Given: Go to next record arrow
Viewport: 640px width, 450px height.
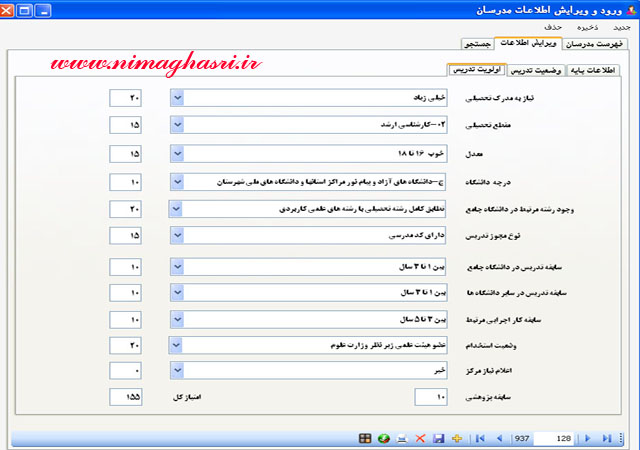Looking at the screenshot, I should tap(587, 438).
